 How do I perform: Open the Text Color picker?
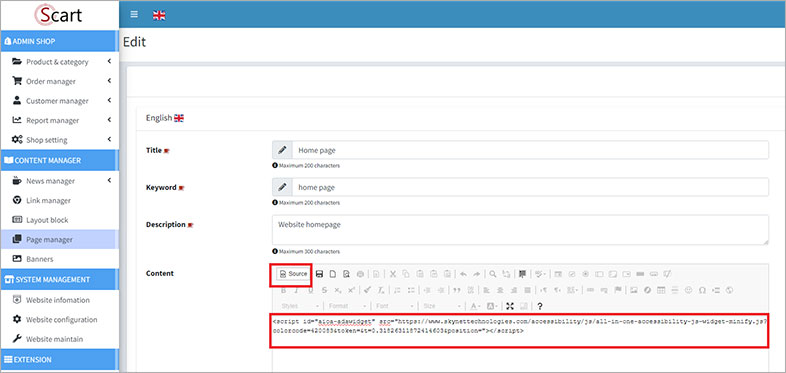pyautogui.click(x=474, y=306)
